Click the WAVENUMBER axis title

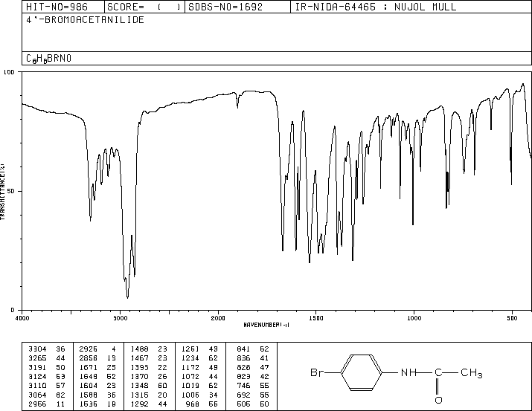(x=266, y=325)
